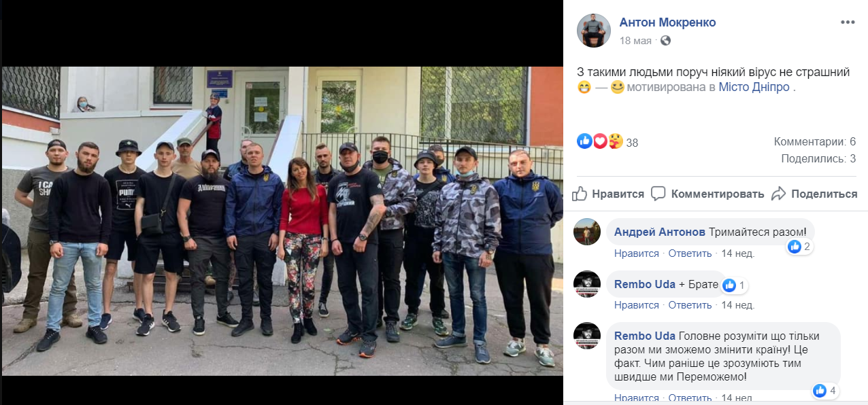Like the post with Нравится button

(608, 194)
